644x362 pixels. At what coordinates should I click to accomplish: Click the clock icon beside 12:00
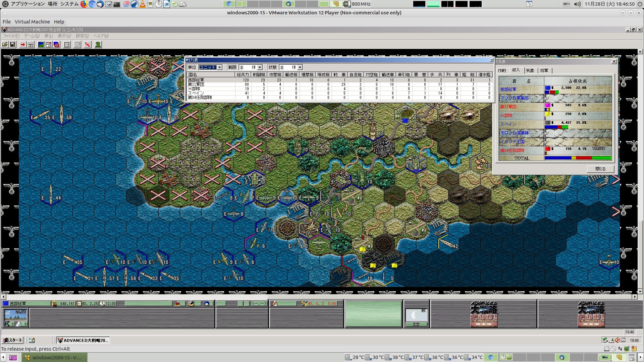(102, 304)
